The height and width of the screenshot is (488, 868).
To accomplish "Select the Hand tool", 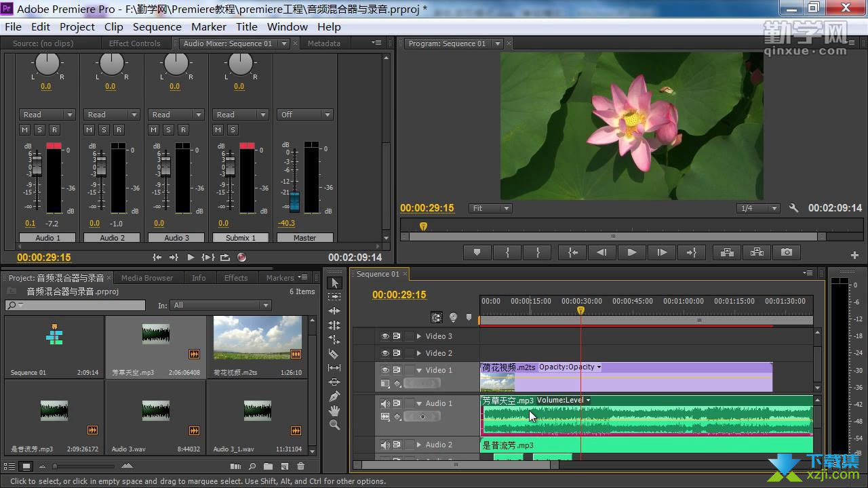I will click(x=334, y=411).
